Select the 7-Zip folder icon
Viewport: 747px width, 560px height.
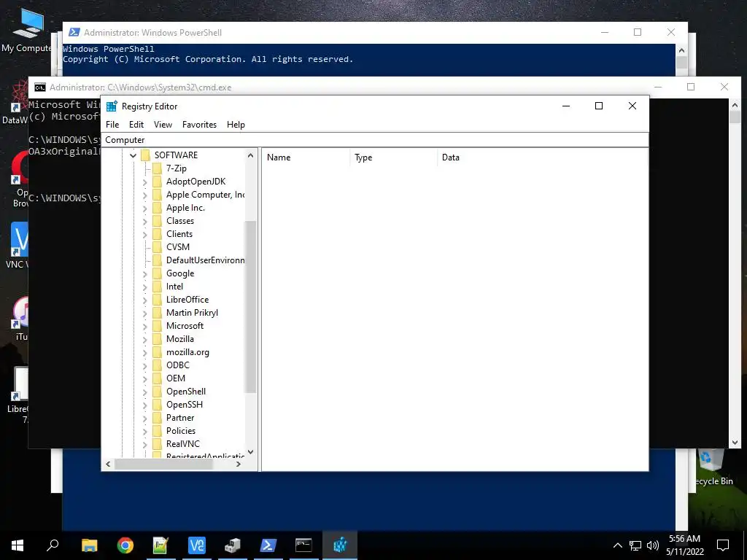[x=158, y=168]
